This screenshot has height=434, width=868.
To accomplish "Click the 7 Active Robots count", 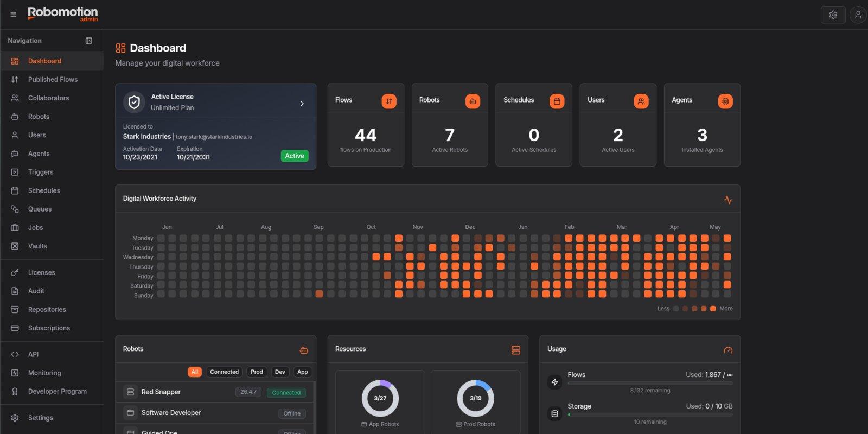I will point(450,135).
